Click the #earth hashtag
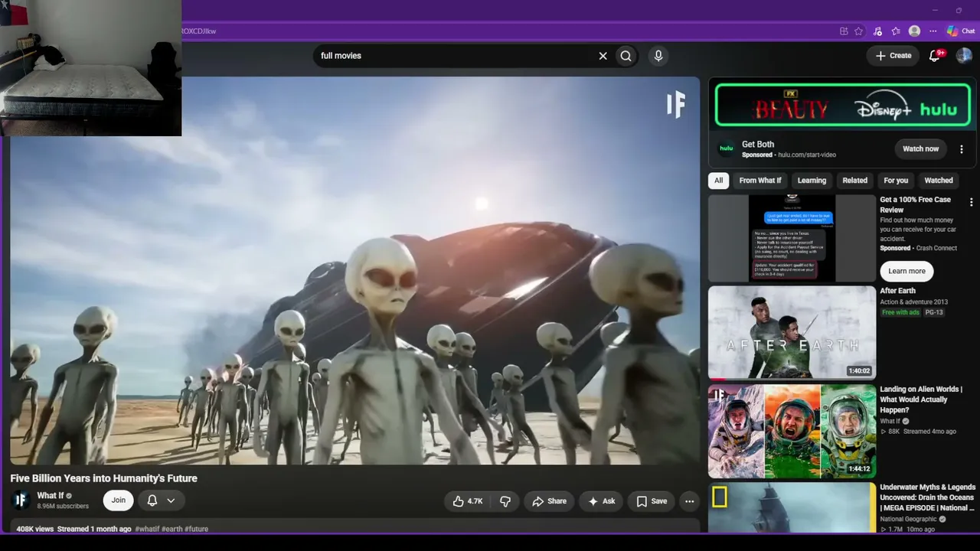This screenshot has height=551, width=980. coord(172,529)
